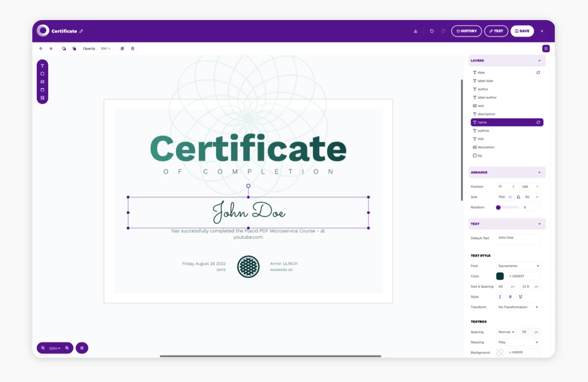Select the rectangle shape tool
This screenshot has width=588, height=382.
(43, 73)
